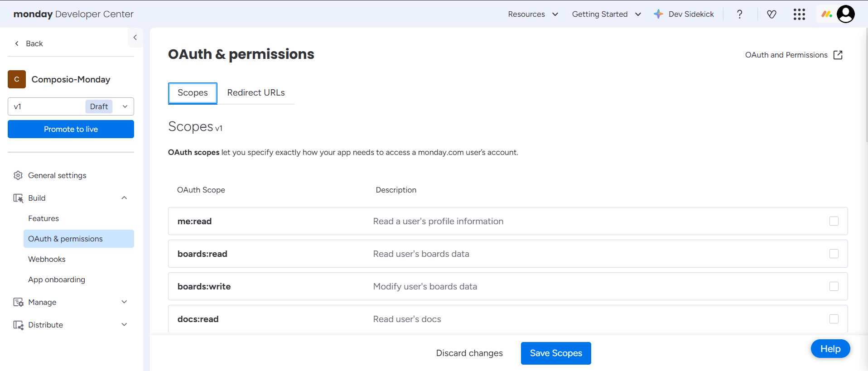868x371 pixels.
Task: Enable the docs:read scope checkbox
Action: tap(834, 319)
